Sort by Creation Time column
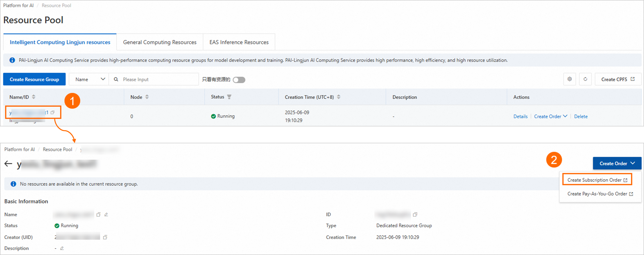Viewport: 644px width, 255px height. [x=339, y=97]
